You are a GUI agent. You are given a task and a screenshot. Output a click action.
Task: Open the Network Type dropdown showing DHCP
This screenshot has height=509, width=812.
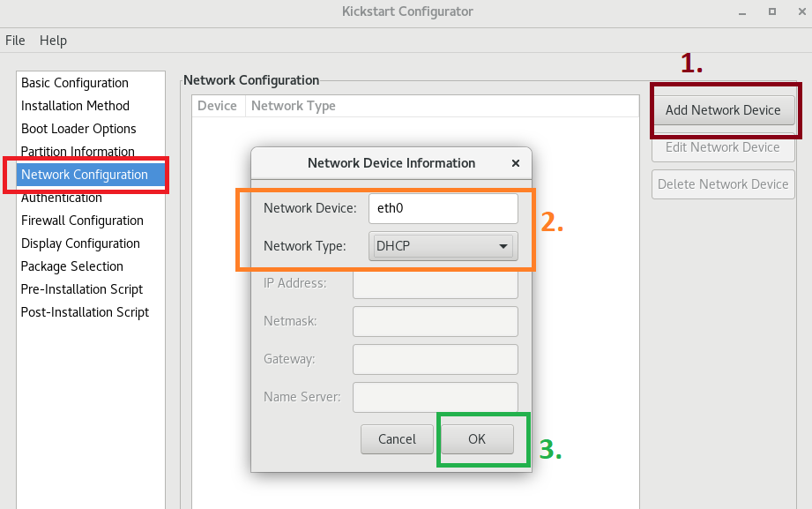click(x=443, y=245)
